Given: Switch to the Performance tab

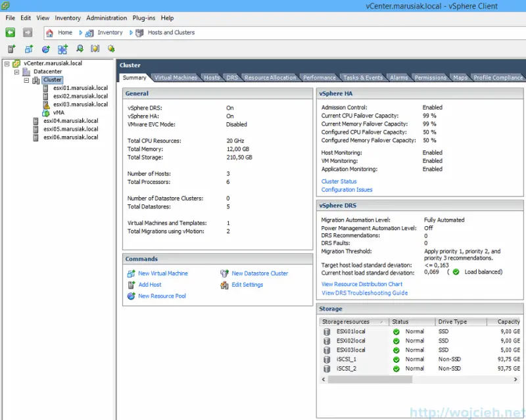Looking at the screenshot, I should [319, 77].
